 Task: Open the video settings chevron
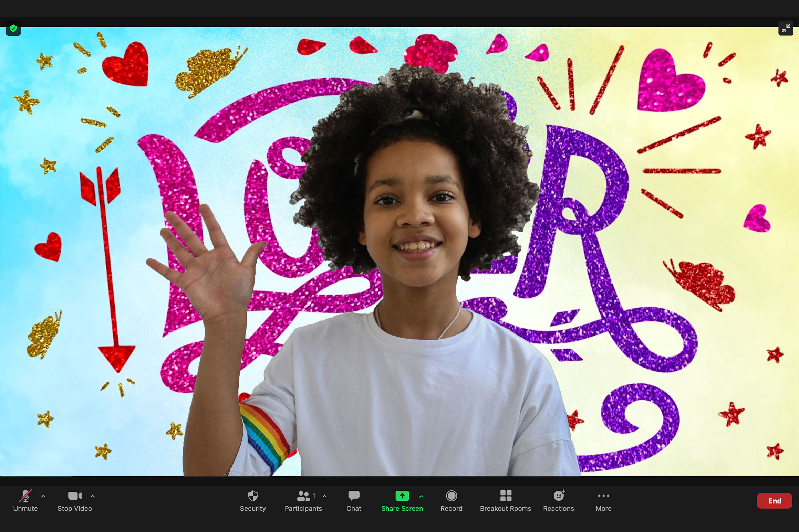click(93, 496)
